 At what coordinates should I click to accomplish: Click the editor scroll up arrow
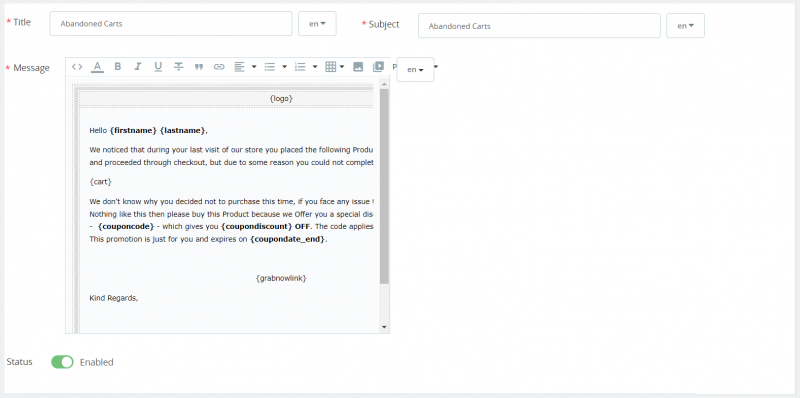tap(384, 84)
